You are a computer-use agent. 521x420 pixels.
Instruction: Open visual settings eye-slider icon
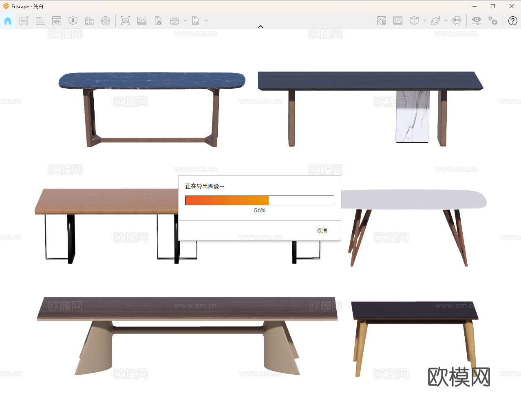point(477,21)
